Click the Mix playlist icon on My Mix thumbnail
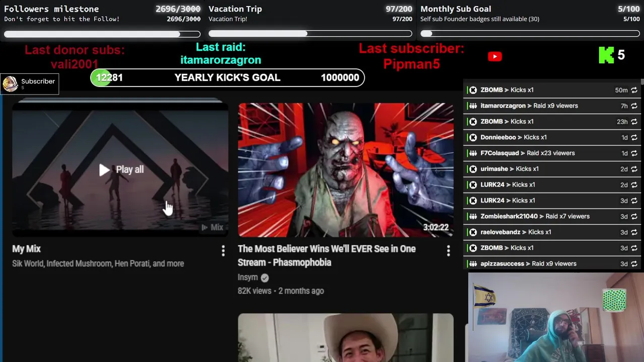Viewport: 644px width, 362px height. 204,228
